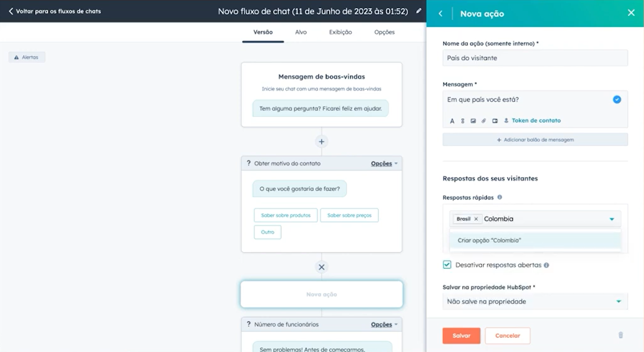Disable the 'Desativar respostas abertas' checkbox
Image resolution: width=644 pixels, height=352 pixels.
448,265
